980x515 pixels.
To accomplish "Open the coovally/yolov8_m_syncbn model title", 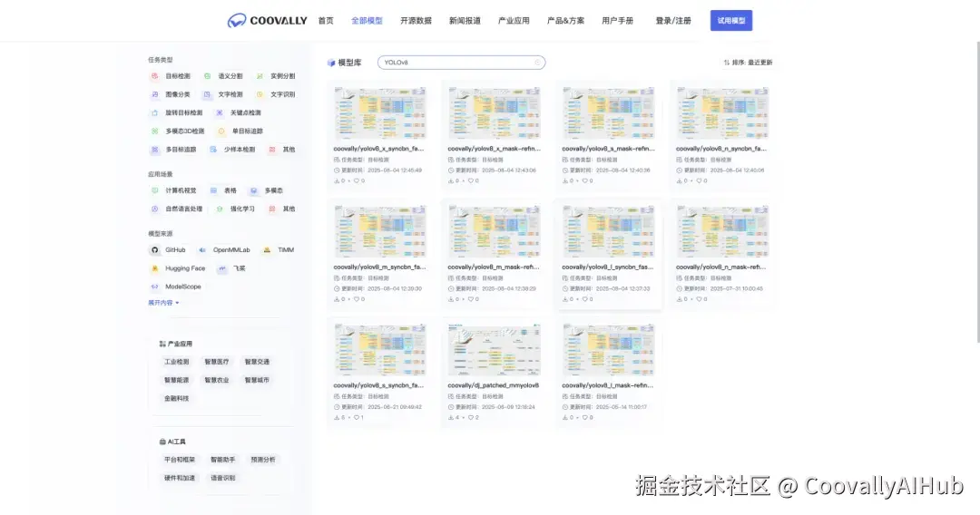I will pyautogui.click(x=379, y=267).
